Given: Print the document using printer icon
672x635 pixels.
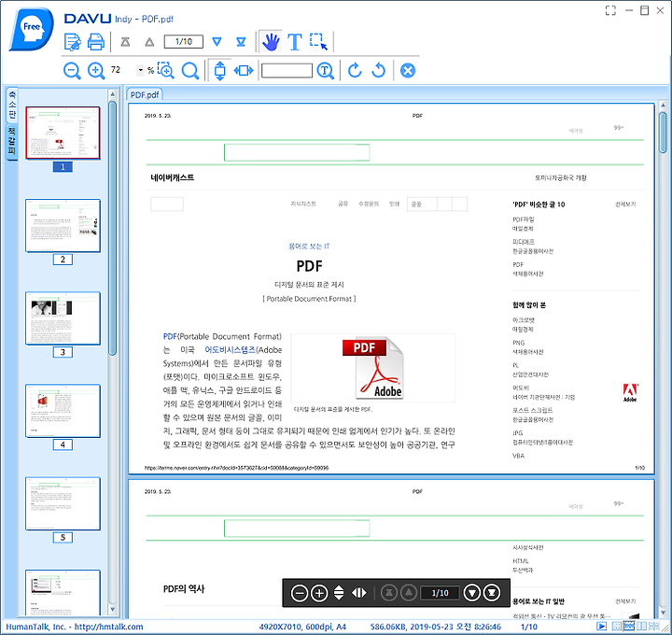Looking at the screenshot, I should (96, 42).
